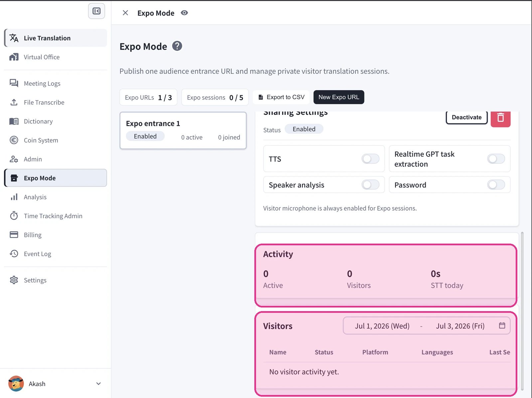Open the Expo Mode help question mark

177,46
